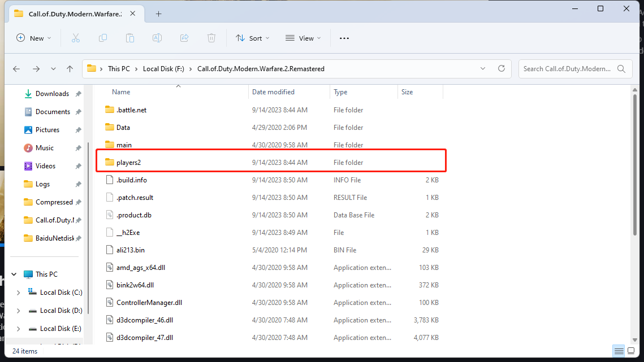Image resolution: width=644 pixels, height=362 pixels.
Task: Click the Share icon in toolbar
Action: point(184,38)
